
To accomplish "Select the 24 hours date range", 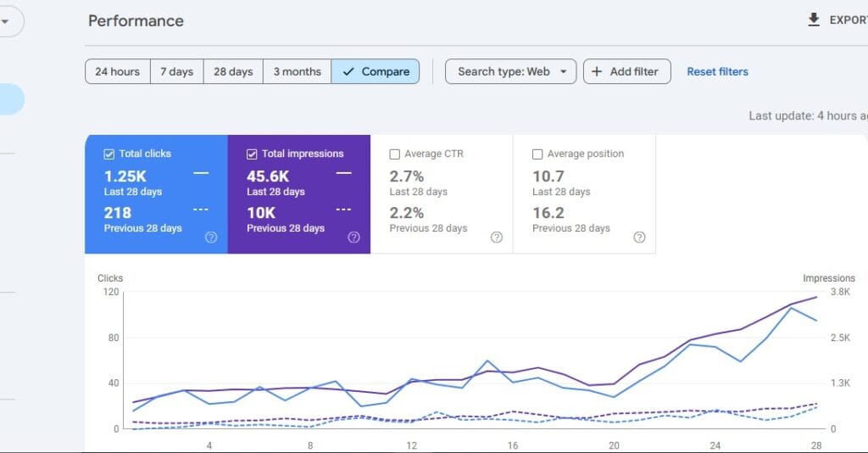I will point(118,72).
